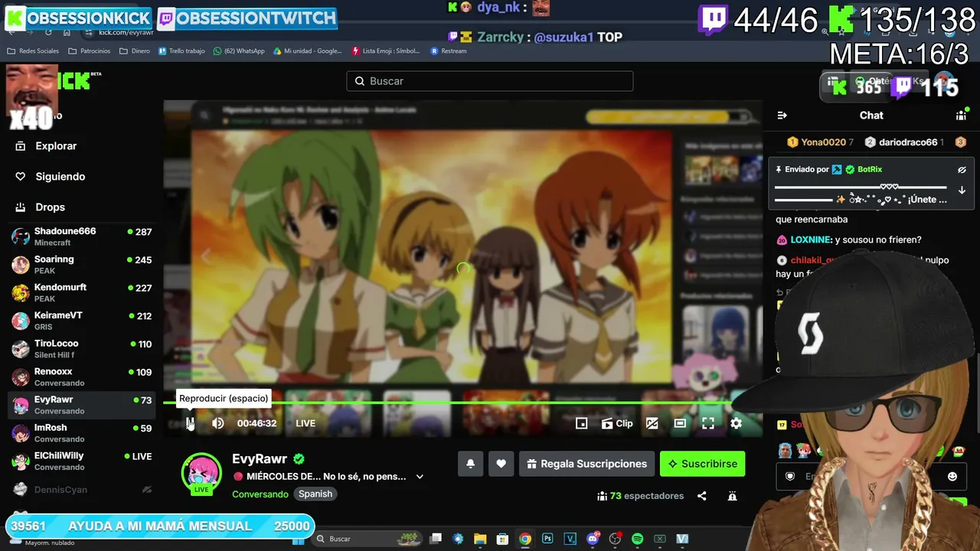Switch to theater mode
980x551 pixels.
(680, 423)
